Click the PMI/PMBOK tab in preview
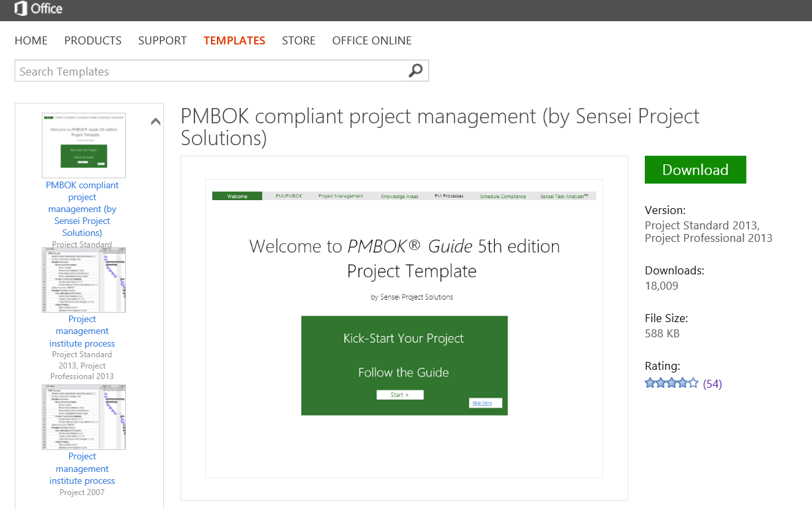The height and width of the screenshot is (509, 812). pos(289,196)
